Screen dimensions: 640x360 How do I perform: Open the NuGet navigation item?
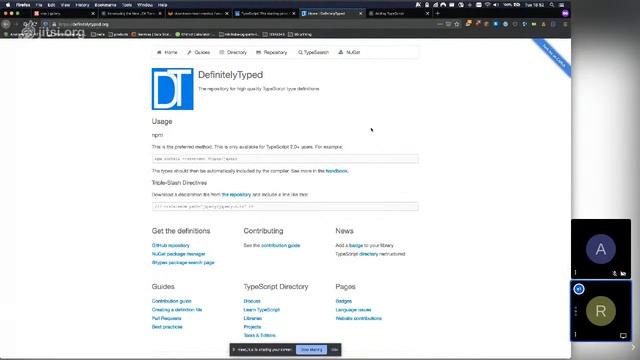[x=349, y=52]
